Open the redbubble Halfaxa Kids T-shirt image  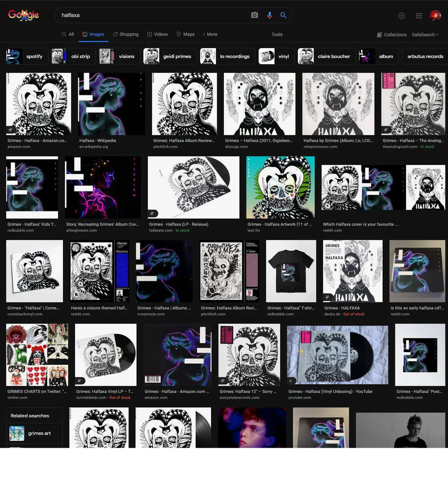point(32,187)
